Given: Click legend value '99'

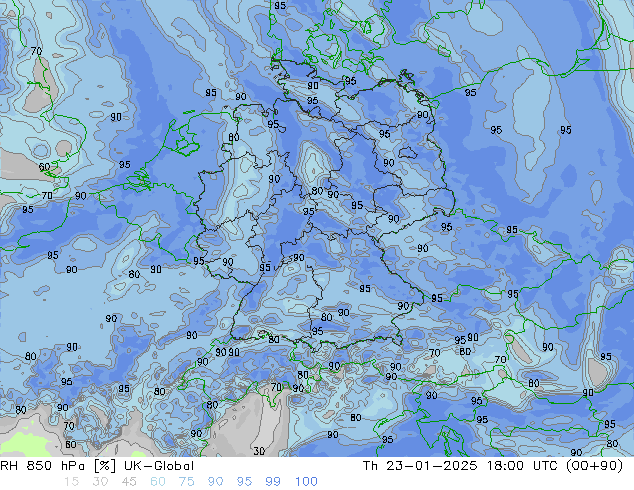Looking at the screenshot, I should coord(273,482).
